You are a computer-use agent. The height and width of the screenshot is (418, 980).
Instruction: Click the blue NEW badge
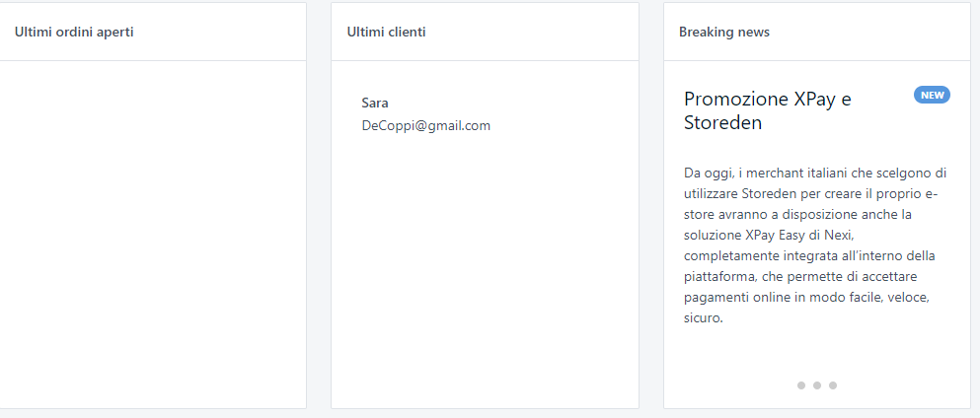[x=932, y=95]
